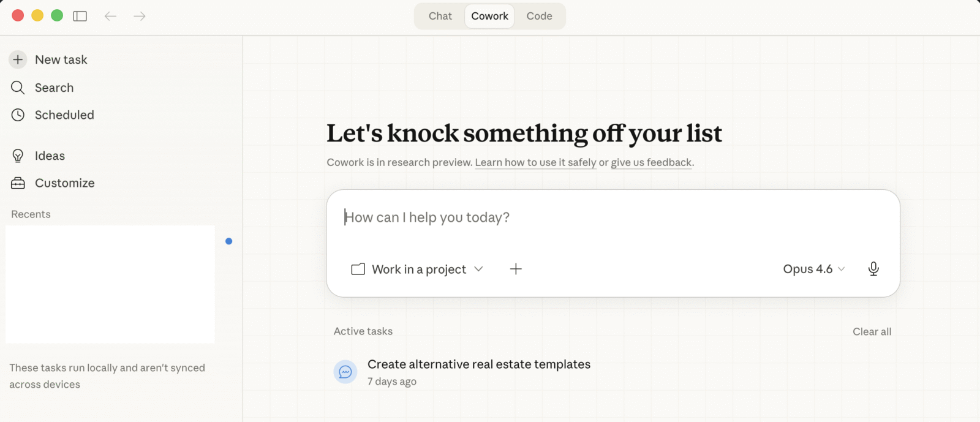Viewport: 980px width, 422px height.
Task: Start voice input with microphone icon
Action: (873, 269)
